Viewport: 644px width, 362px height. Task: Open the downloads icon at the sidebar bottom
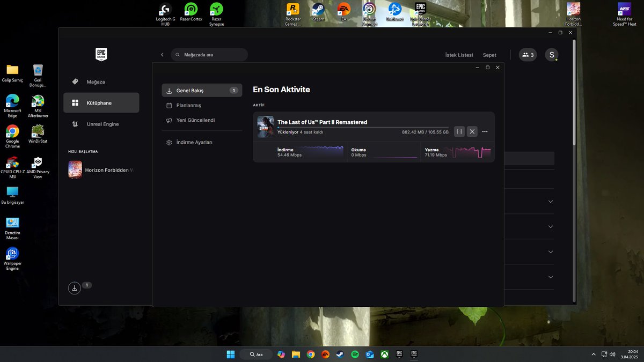(x=75, y=288)
